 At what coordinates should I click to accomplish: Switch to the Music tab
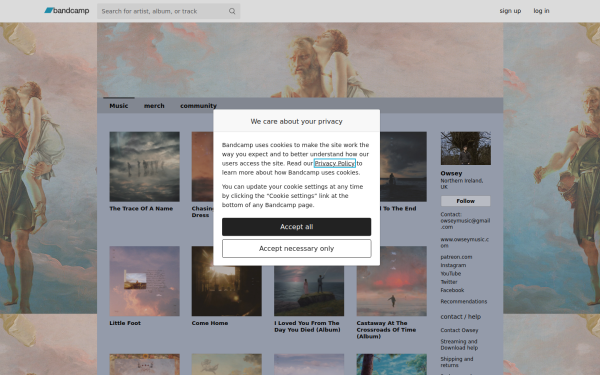[x=119, y=106]
